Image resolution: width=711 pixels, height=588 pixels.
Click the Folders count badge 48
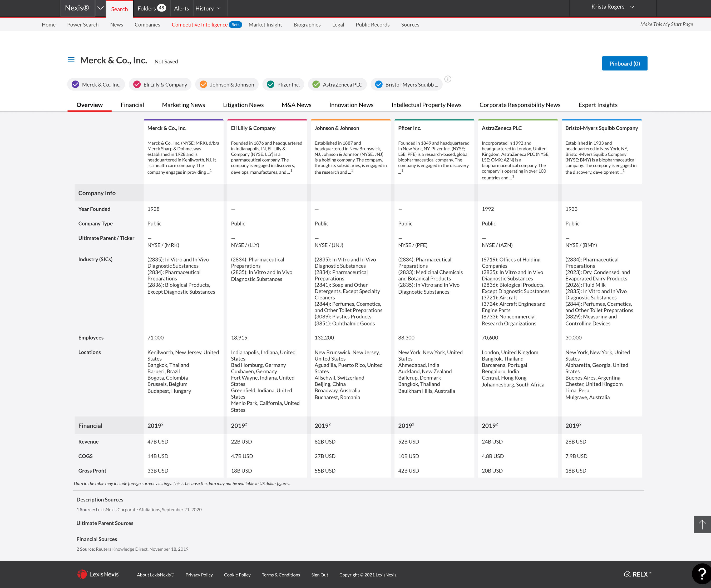tap(161, 8)
